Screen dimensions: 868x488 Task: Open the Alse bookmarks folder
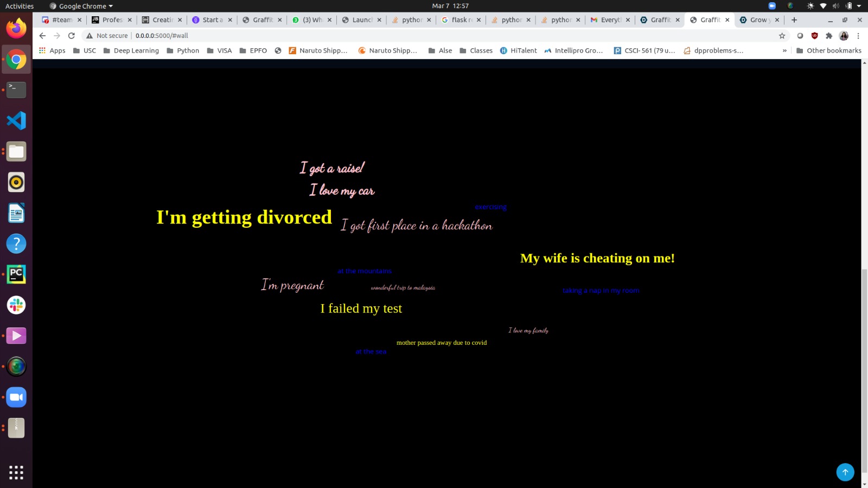click(x=440, y=50)
